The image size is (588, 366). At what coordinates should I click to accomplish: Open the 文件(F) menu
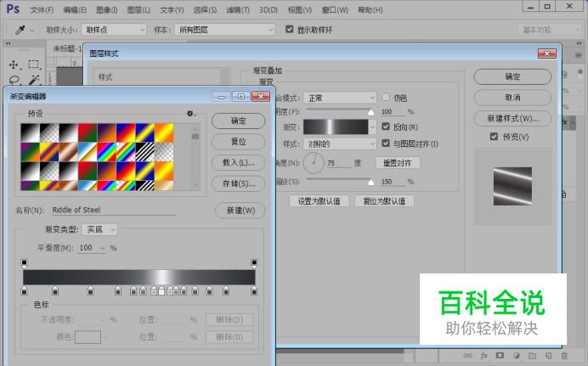coord(42,10)
